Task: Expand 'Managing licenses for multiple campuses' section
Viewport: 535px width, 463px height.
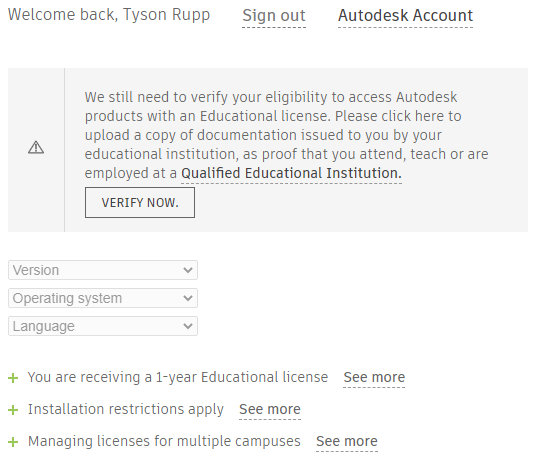Action: tap(164, 441)
